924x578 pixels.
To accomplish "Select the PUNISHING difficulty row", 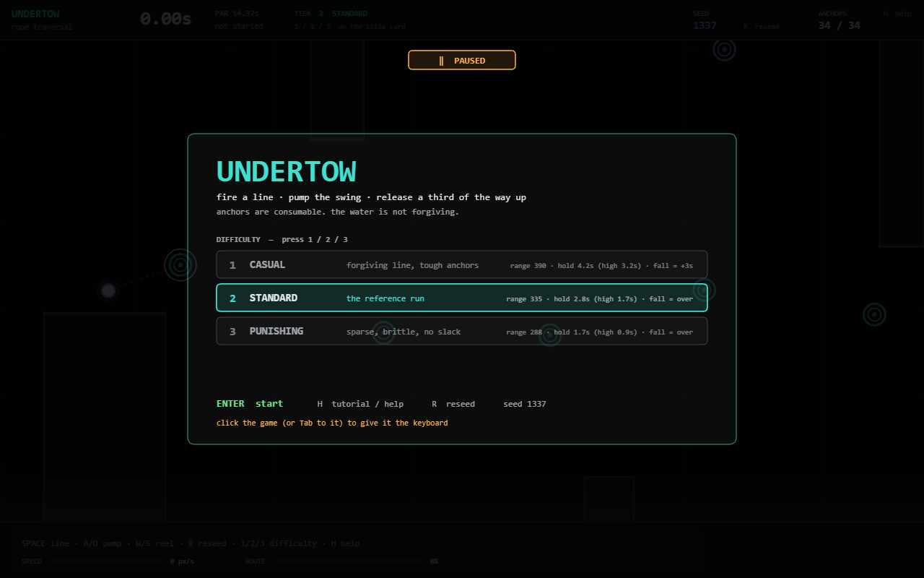I will pos(462,331).
